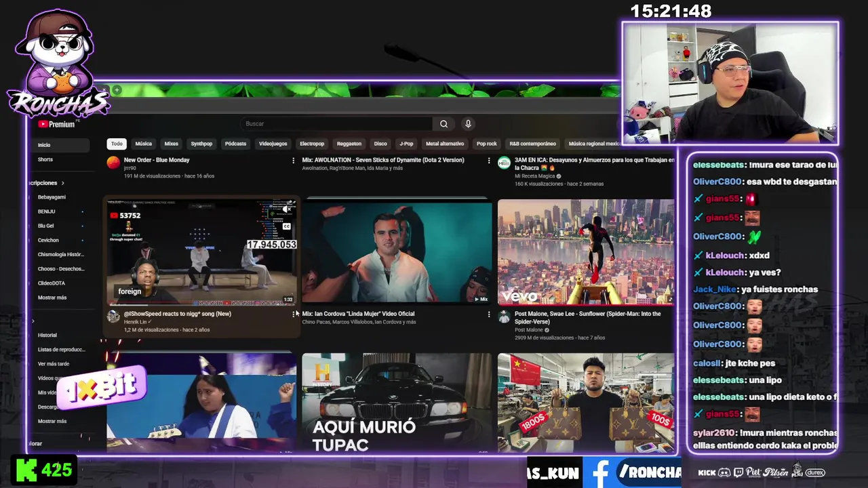
Task: Open new browser tab plus button
Action: pyautogui.click(x=117, y=90)
